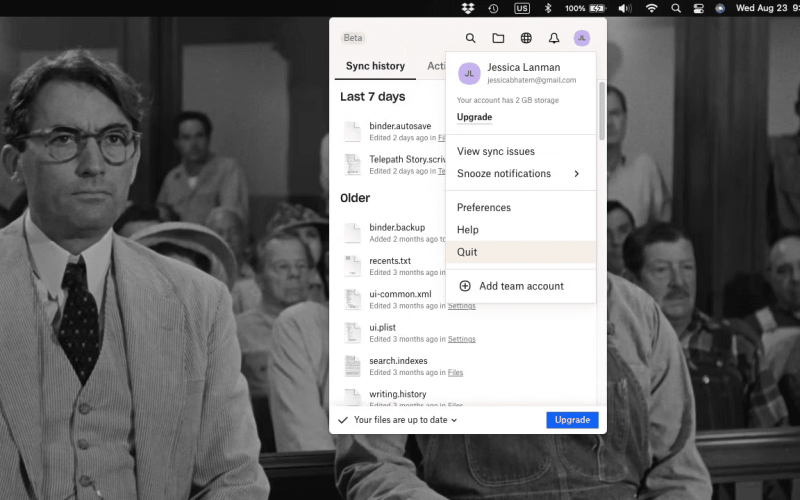The width and height of the screenshot is (800, 500).
Task: Switch to the Activity tab
Action: [x=436, y=66]
